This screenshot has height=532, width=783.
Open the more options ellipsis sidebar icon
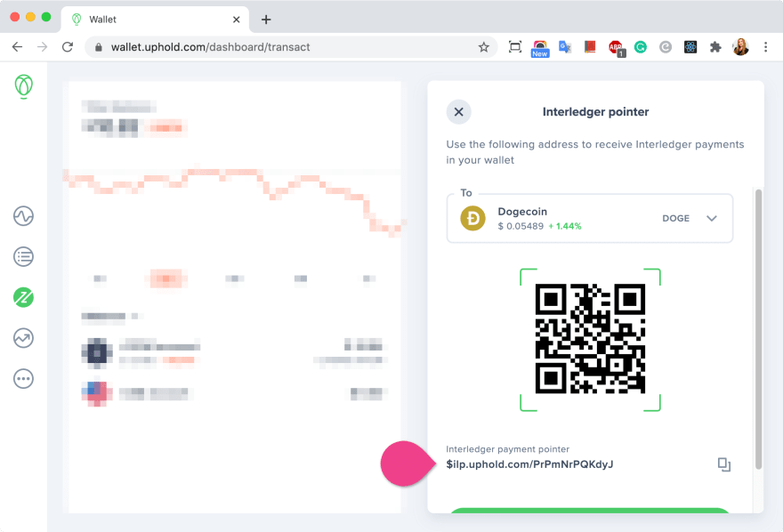point(23,379)
